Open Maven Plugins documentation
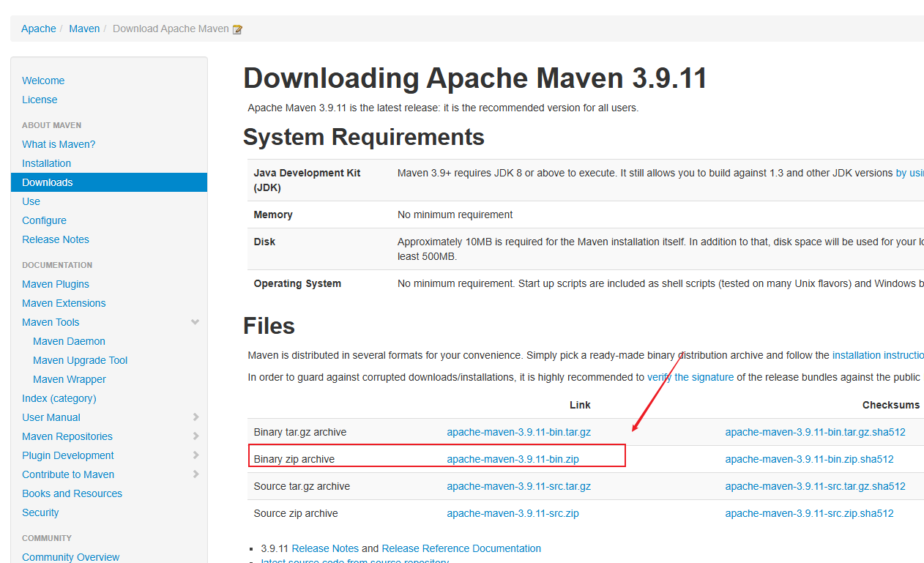Viewport: 924px width, 563px height. point(56,284)
